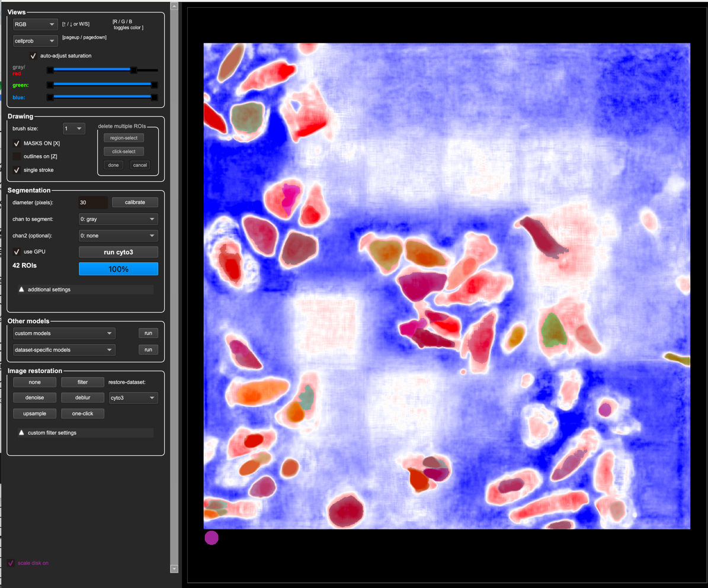This screenshot has width=708, height=588.
Task: Enable outlines on checkbox
Action: point(17,156)
